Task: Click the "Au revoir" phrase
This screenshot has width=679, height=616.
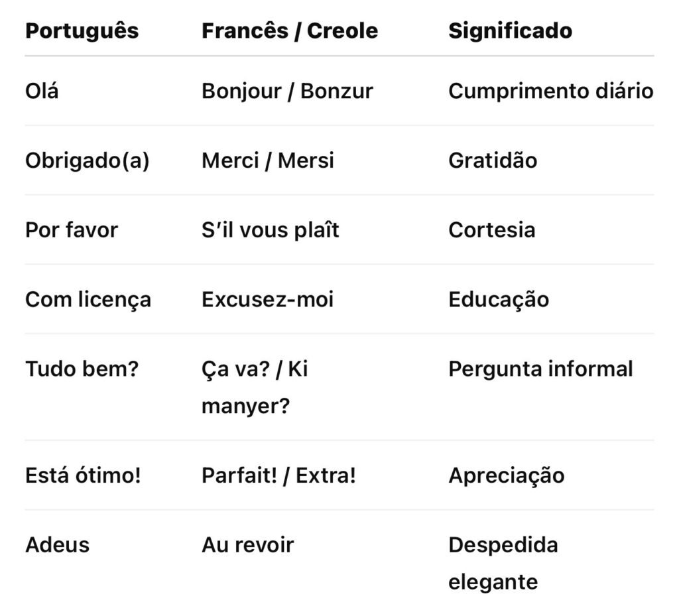Action: click(x=247, y=545)
